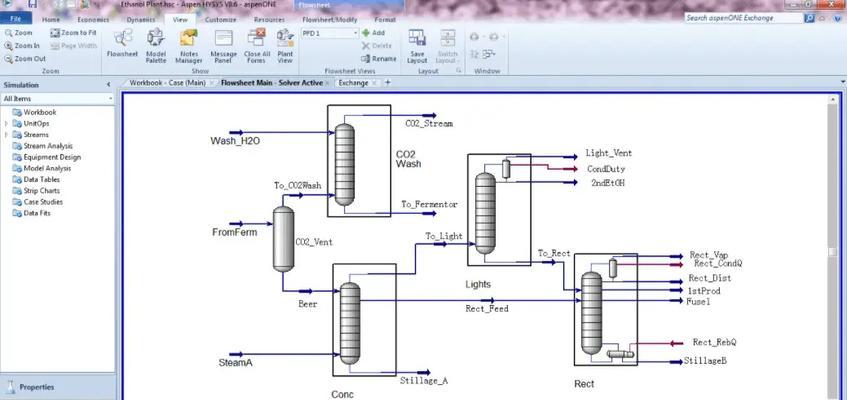
Task: Switch to the Home ribbon tab
Action: pyautogui.click(x=51, y=20)
